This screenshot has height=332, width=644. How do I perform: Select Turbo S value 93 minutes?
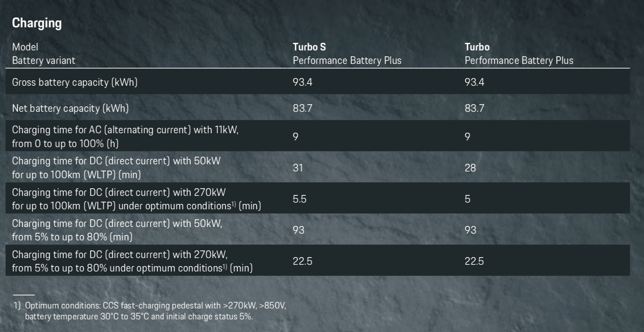[298, 229]
